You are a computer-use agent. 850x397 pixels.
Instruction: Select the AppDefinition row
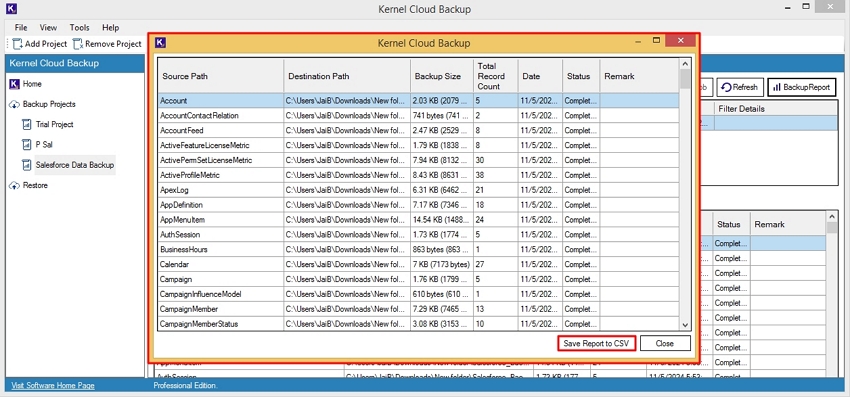(x=418, y=205)
